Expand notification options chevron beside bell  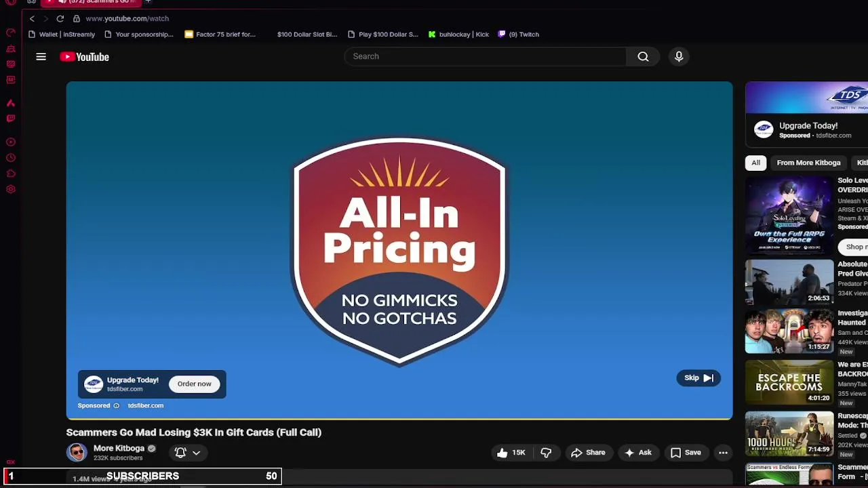[196, 453]
